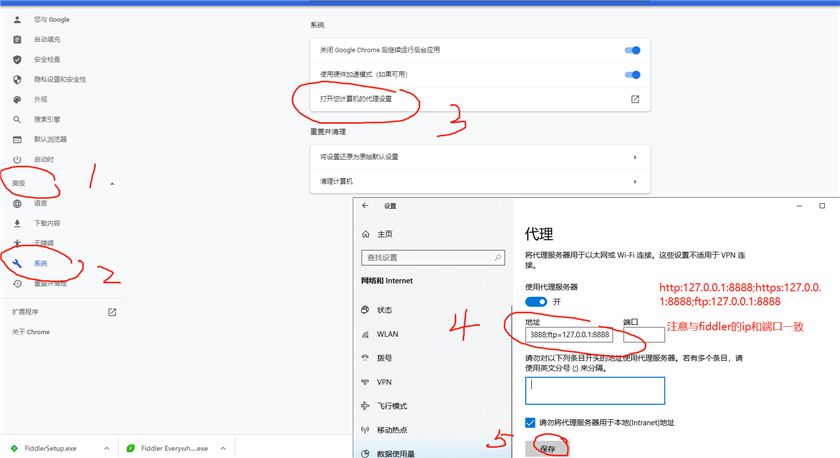Open 外观 palette icon in Chrome sidebar
The image size is (840, 458).
pyautogui.click(x=17, y=99)
